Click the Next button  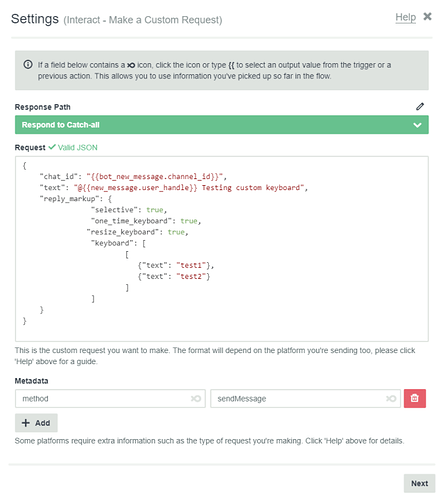pyautogui.click(x=419, y=483)
